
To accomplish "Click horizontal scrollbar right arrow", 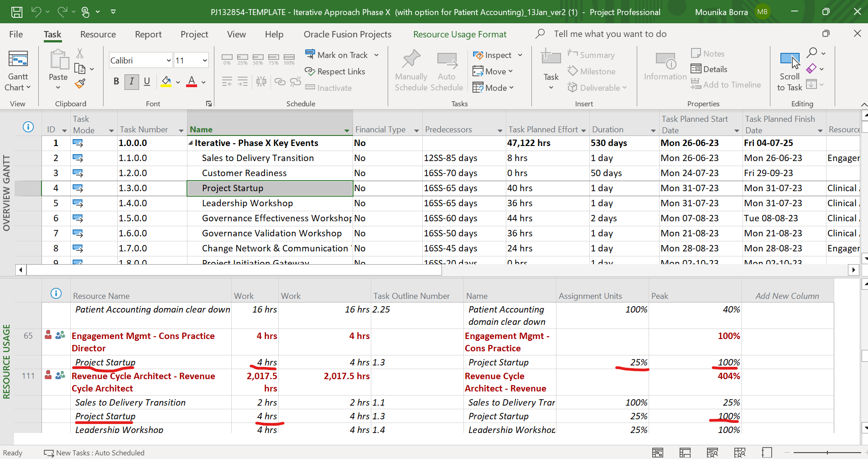I will point(853,270).
